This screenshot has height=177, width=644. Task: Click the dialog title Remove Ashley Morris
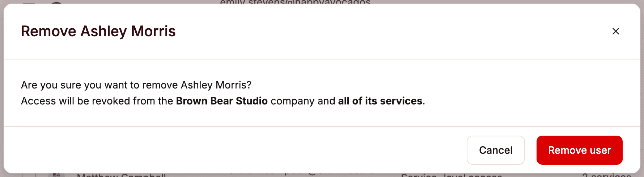tap(98, 31)
